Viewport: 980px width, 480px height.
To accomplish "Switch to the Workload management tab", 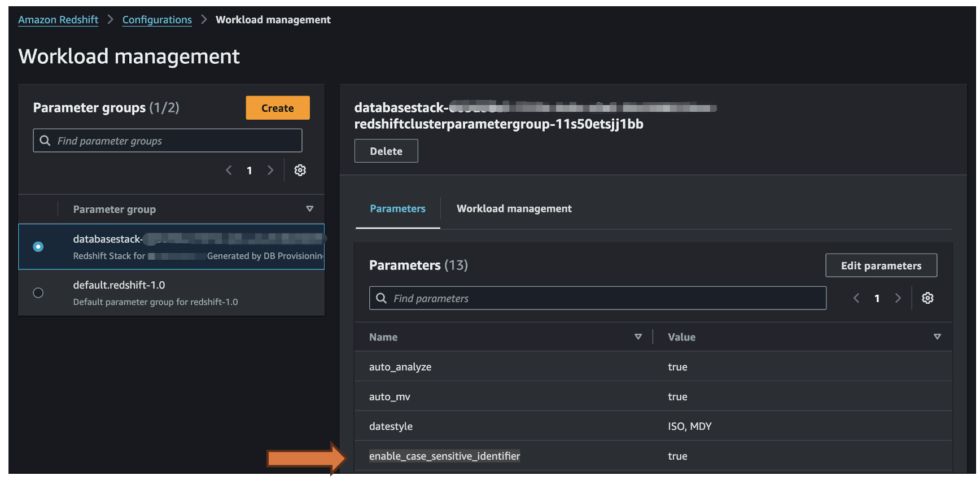I will (x=514, y=209).
